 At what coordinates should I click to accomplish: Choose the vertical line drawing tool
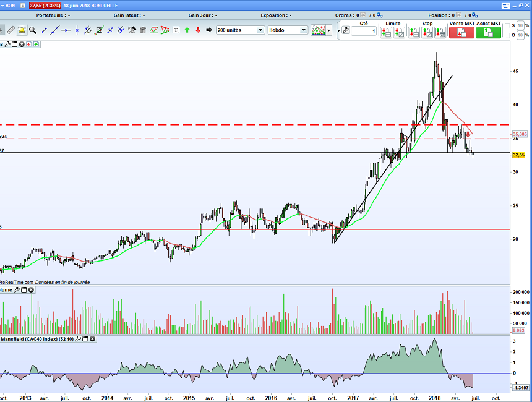77,30
